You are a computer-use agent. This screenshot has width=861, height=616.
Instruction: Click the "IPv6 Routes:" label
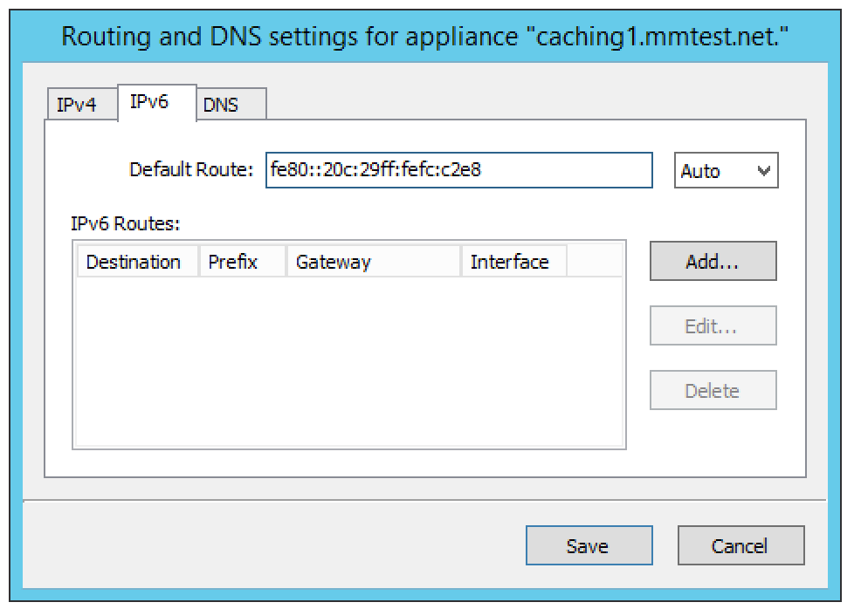point(125,222)
